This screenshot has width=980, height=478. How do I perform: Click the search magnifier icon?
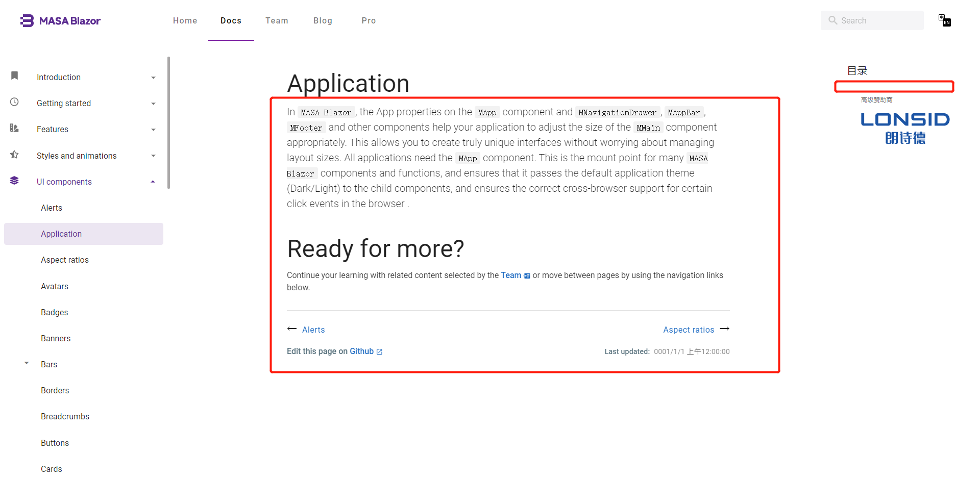832,20
